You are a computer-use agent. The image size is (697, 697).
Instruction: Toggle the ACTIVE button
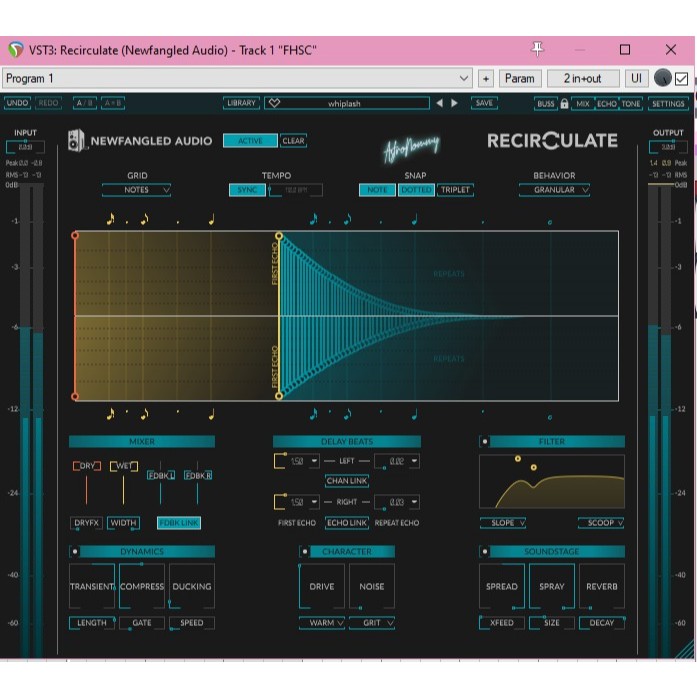250,140
